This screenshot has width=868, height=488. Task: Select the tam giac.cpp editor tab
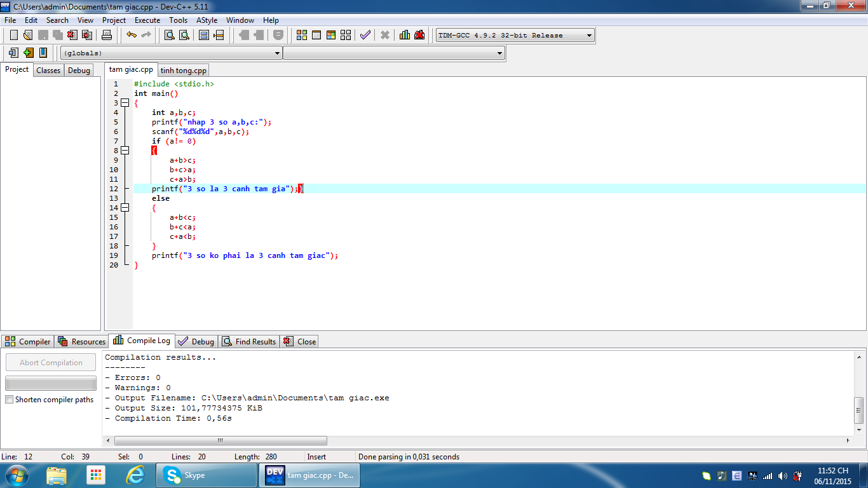131,69
